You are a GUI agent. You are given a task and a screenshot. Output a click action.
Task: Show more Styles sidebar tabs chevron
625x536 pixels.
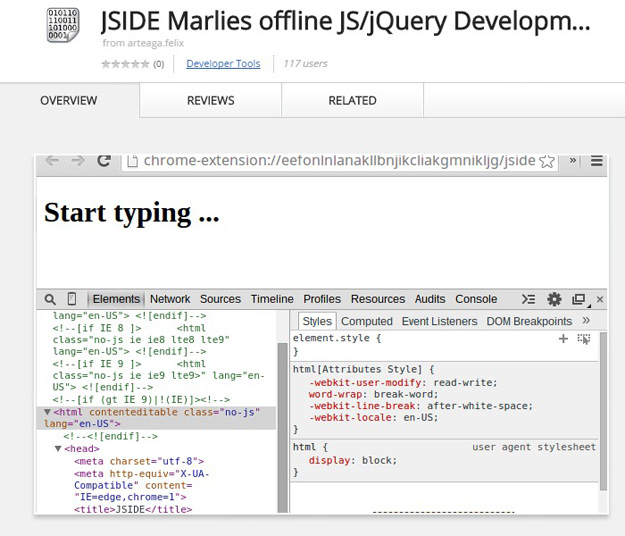pyautogui.click(x=586, y=321)
